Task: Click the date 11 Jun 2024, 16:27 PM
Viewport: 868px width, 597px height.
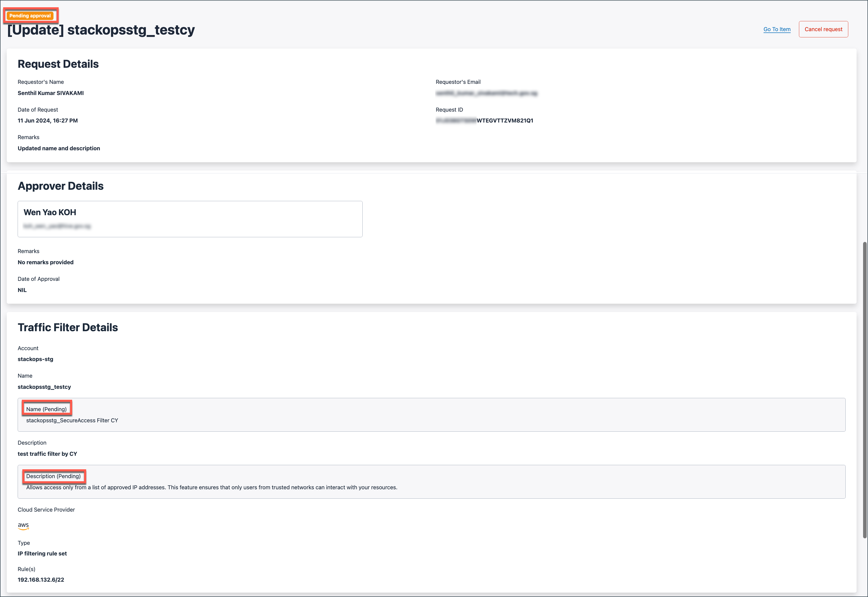Action: pyautogui.click(x=48, y=120)
